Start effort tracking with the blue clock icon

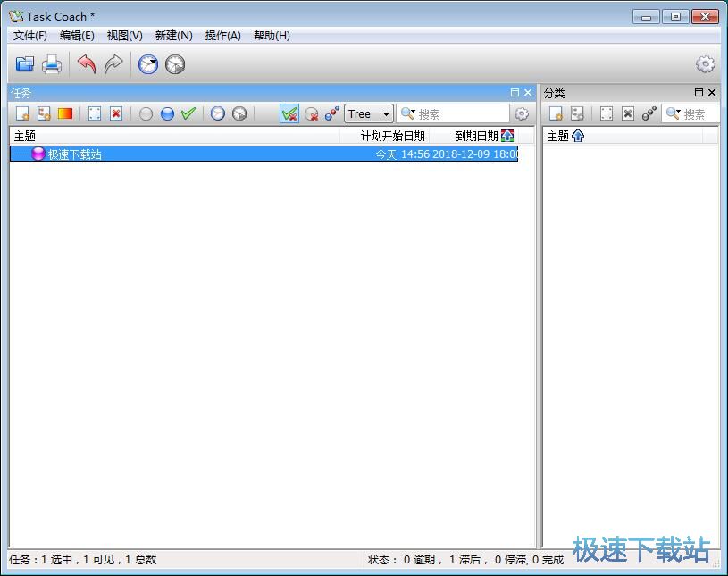[148, 64]
